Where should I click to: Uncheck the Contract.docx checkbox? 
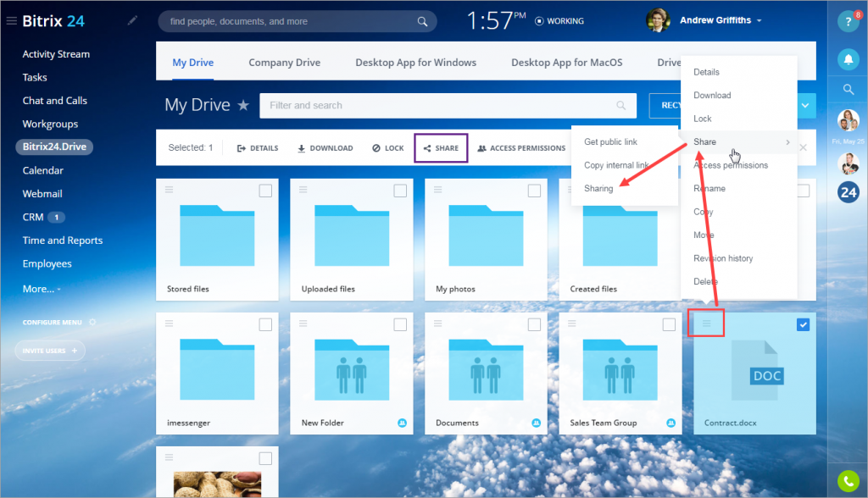click(x=804, y=325)
